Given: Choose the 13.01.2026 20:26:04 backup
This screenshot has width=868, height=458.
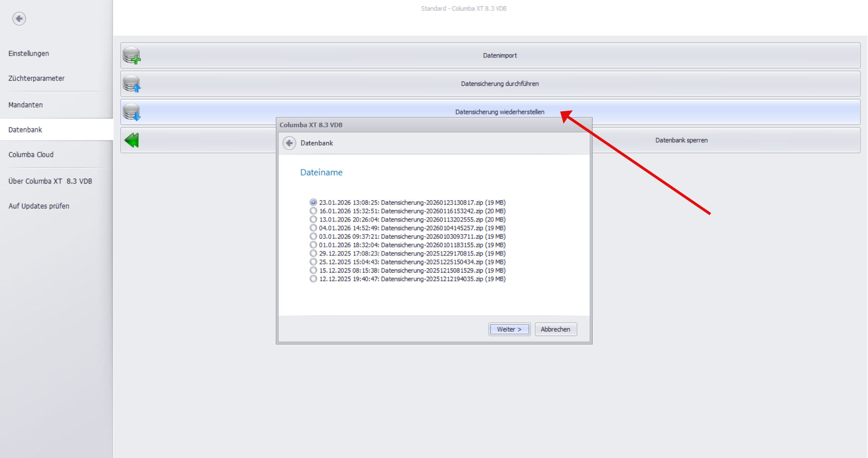Looking at the screenshot, I should tap(313, 220).
